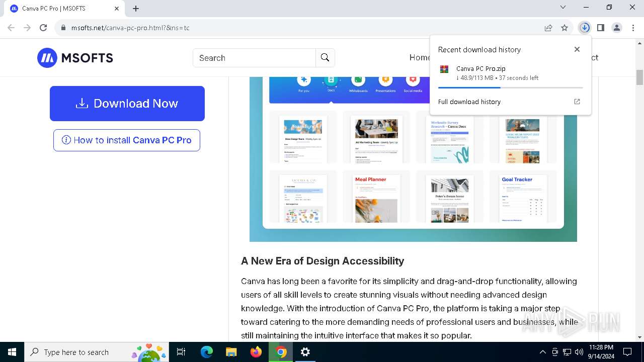Click the Team Sync template thumbnail

(x=303, y=137)
